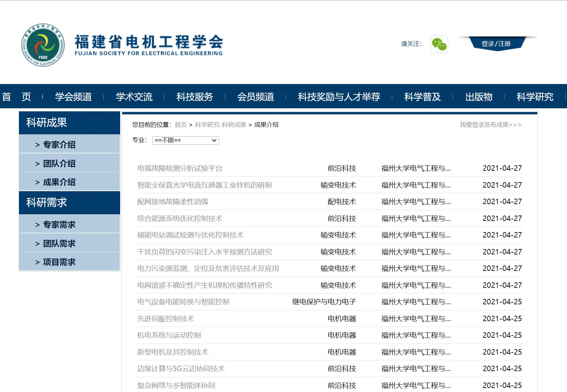Screen dimensions: 567x392
Task: Open the 专业 specialty dropdown
Action: [185, 140]
